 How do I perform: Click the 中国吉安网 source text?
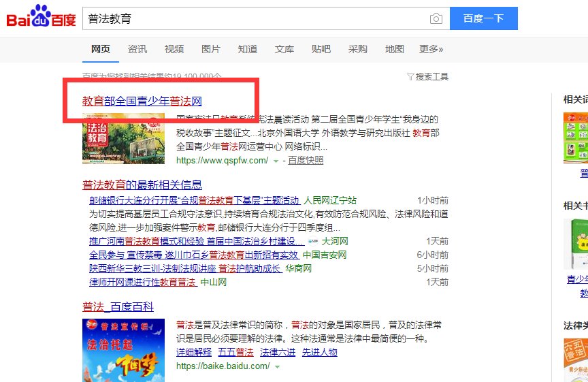click(x=325, y=255)
